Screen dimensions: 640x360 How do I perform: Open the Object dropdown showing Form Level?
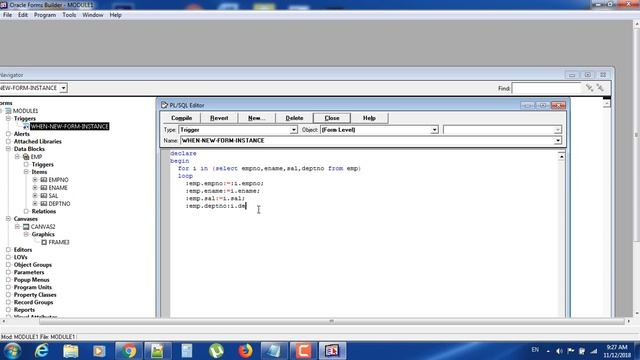click(434, 130)
